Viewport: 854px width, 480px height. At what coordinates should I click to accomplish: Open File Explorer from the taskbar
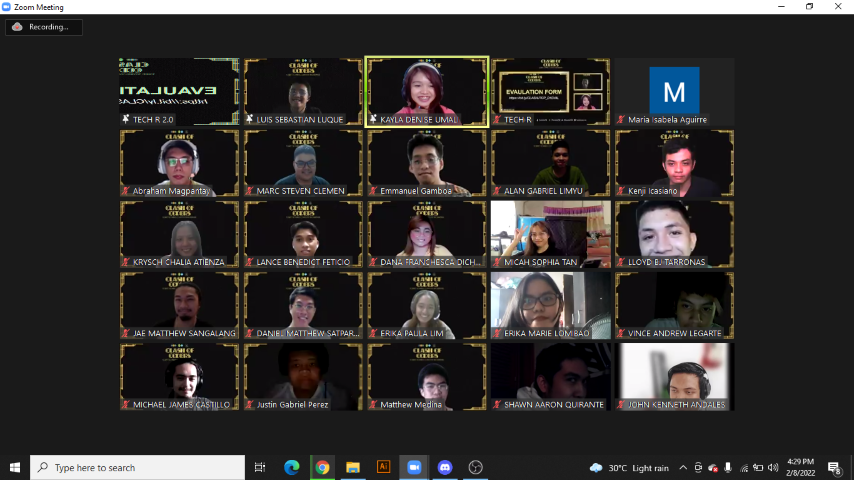pyautogui.click(x=352, y=467)
